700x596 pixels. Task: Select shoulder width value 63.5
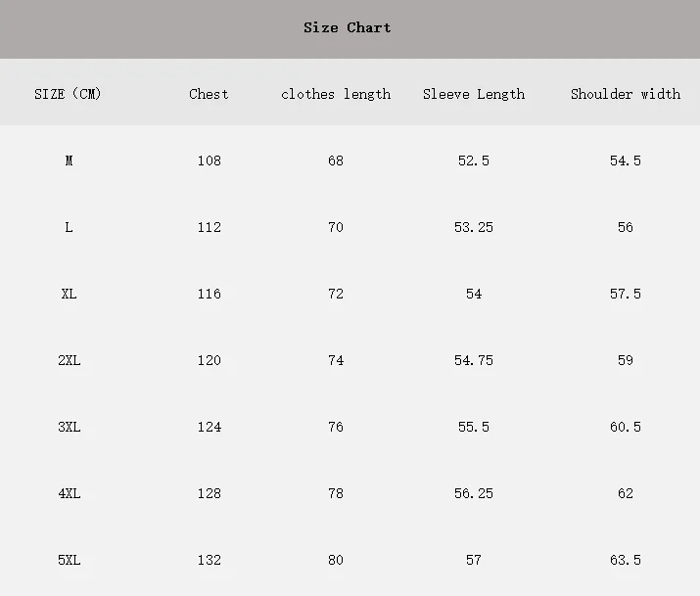point(626,560)
